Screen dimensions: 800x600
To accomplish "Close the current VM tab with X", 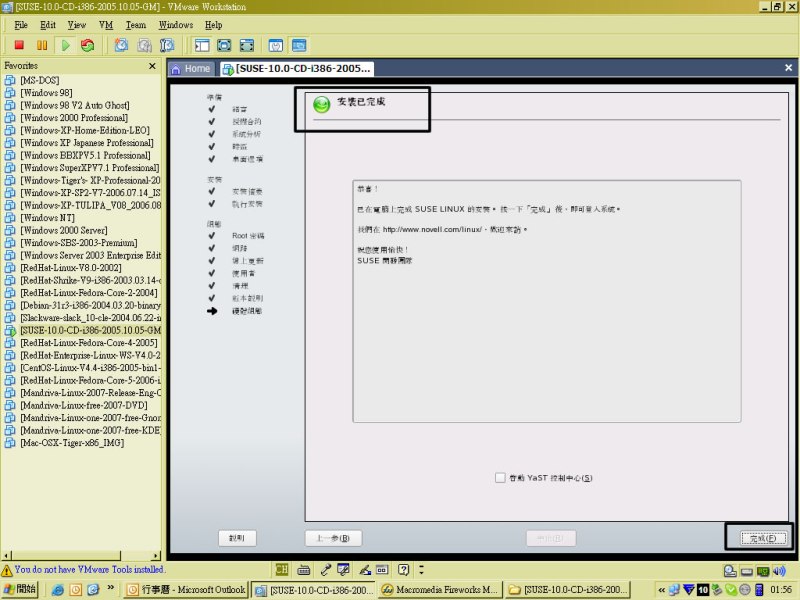I will pyautogui.click(x=788, y=68).
